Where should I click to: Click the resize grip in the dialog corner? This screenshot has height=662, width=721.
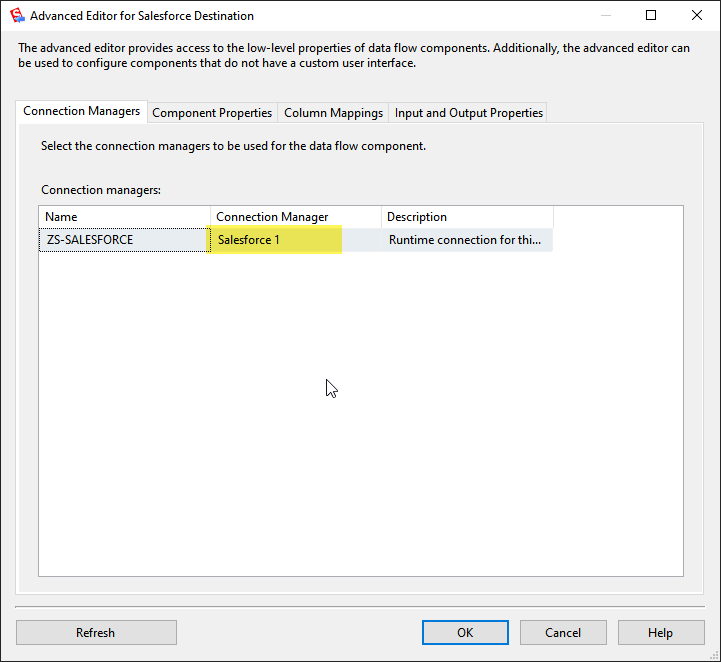pos(713,654)
